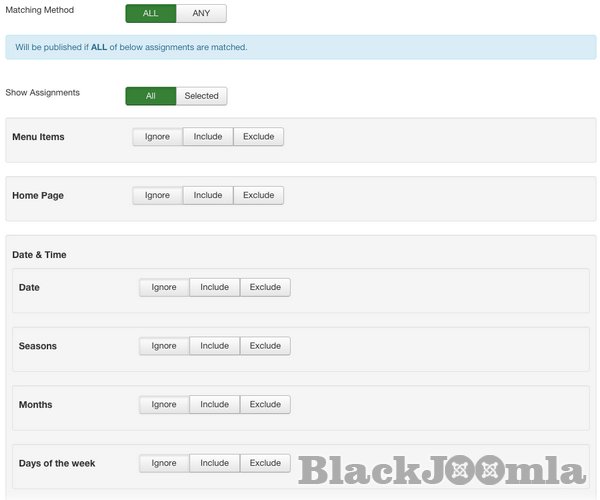Pick Include for Months
The width and height of the screenshot is (600, 500).
click(214, 405)
